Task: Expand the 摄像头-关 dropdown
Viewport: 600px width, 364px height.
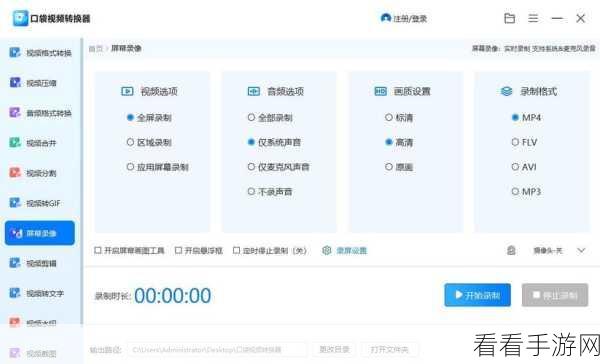Action: tap(581, 251)
